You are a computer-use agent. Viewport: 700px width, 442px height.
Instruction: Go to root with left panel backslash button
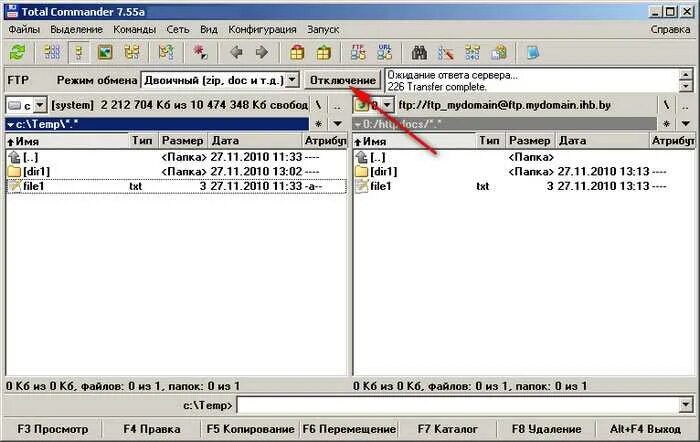(x=318, y=105)
